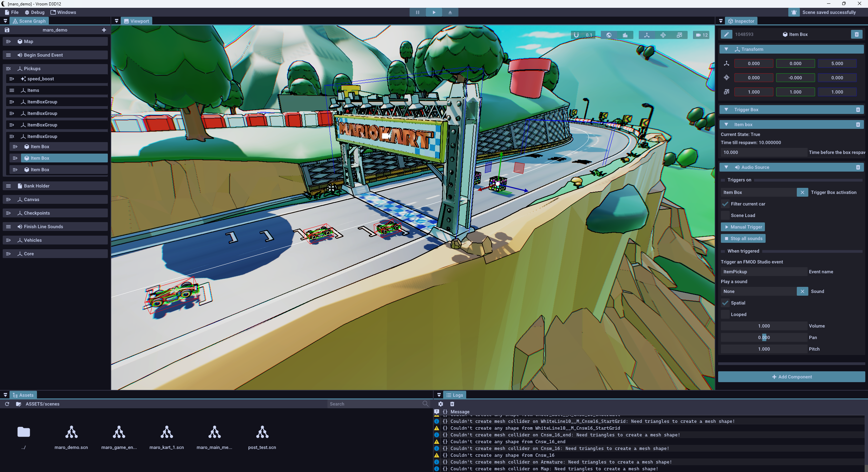
Task: Expand the Checkpoints entity
Action: (8, 213)
